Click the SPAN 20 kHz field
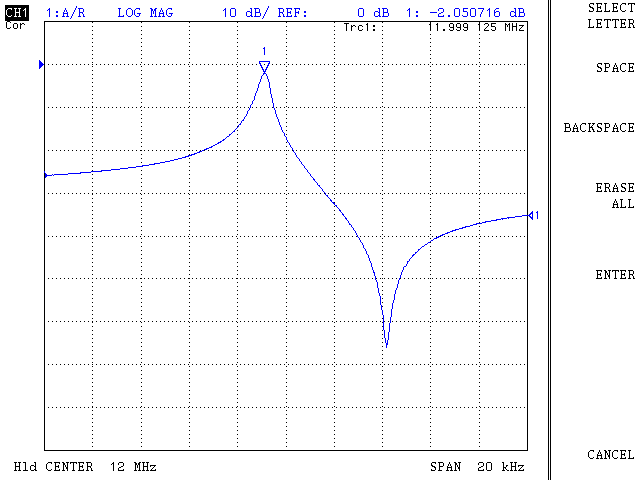Viewport: 640px width, 480px height. pos(476,467)
